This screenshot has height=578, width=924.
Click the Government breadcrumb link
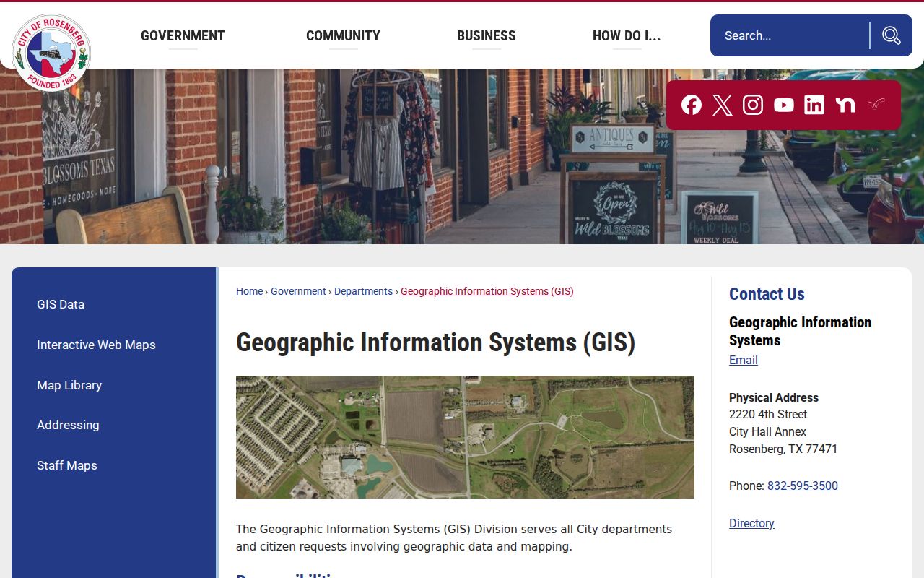(x=298, y=291)
